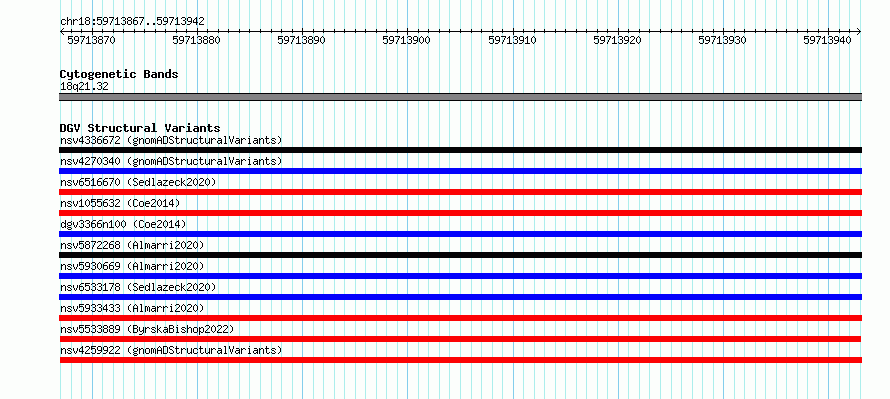Open the nsv5930669 (Almarri2020) label
Screen dimensions: 890x399
tap(132, 266)
